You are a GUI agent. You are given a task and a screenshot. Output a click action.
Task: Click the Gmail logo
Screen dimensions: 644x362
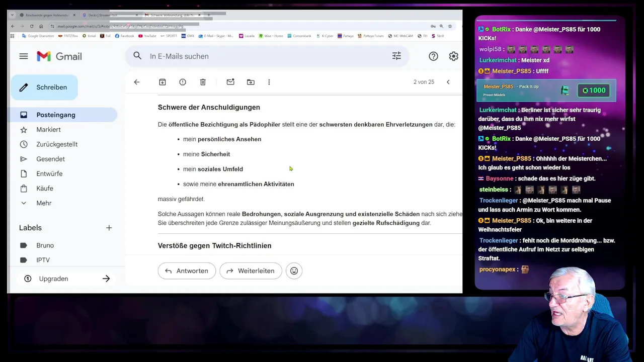[59, 56]
